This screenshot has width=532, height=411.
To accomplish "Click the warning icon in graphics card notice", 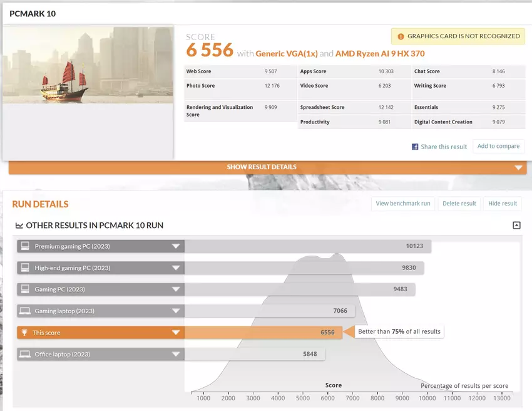I will [400, 36].
